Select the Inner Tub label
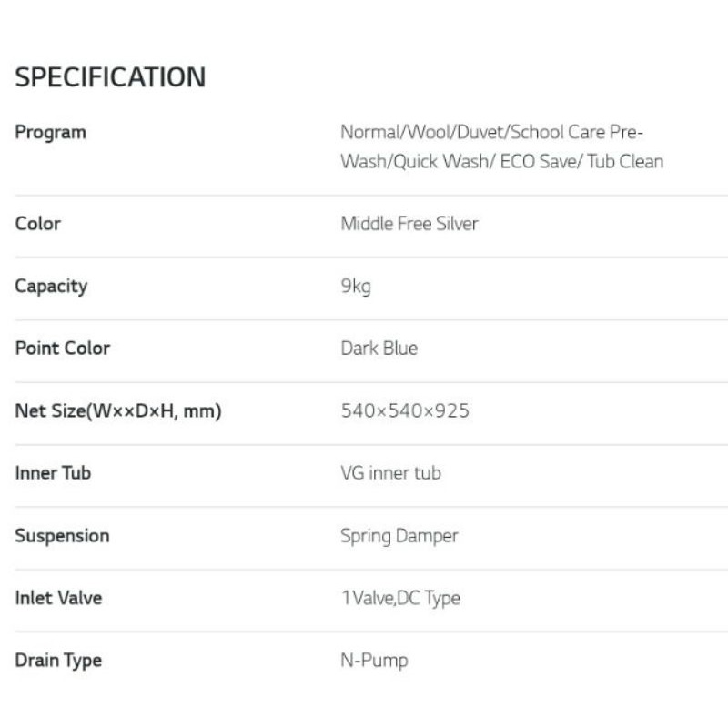 coord(53,472)
